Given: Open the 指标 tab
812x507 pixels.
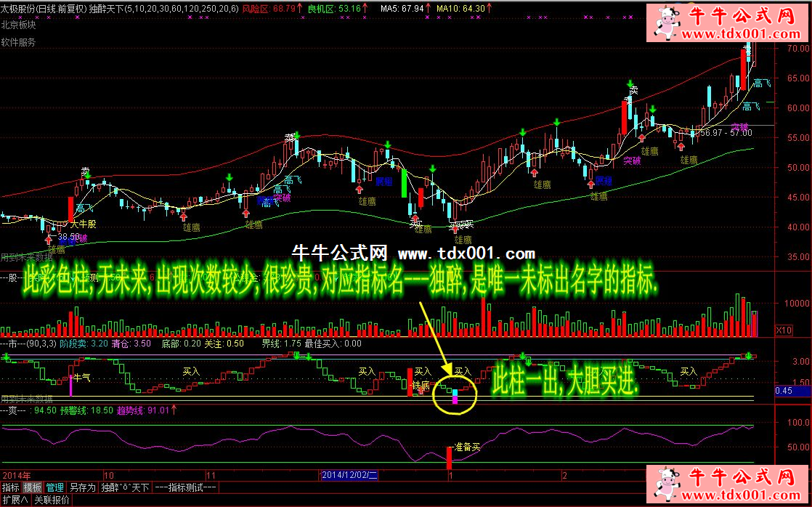Looking at the screenshot, I should (11, 487).
